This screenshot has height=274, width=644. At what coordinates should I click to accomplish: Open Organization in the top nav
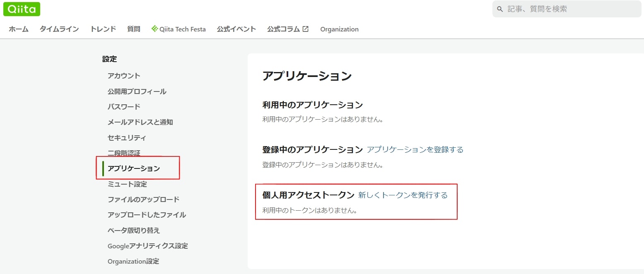point(340,29)
